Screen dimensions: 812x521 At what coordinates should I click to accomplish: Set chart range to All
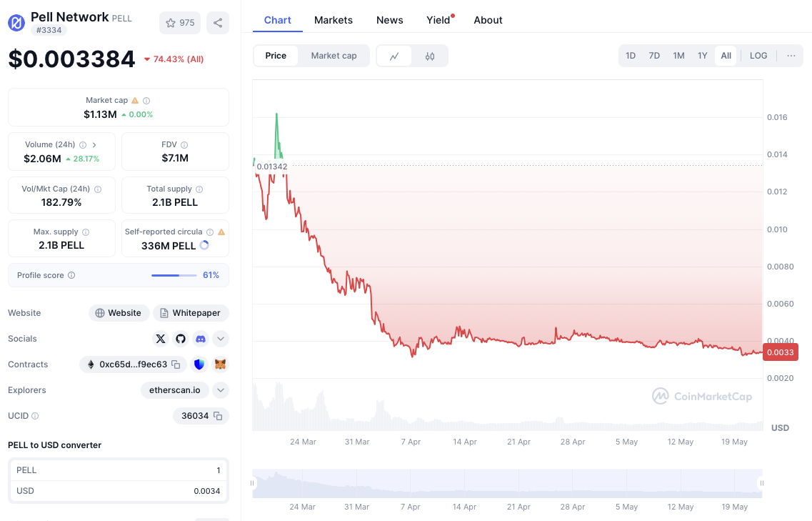pyautogui.click(x=726, y=56)
